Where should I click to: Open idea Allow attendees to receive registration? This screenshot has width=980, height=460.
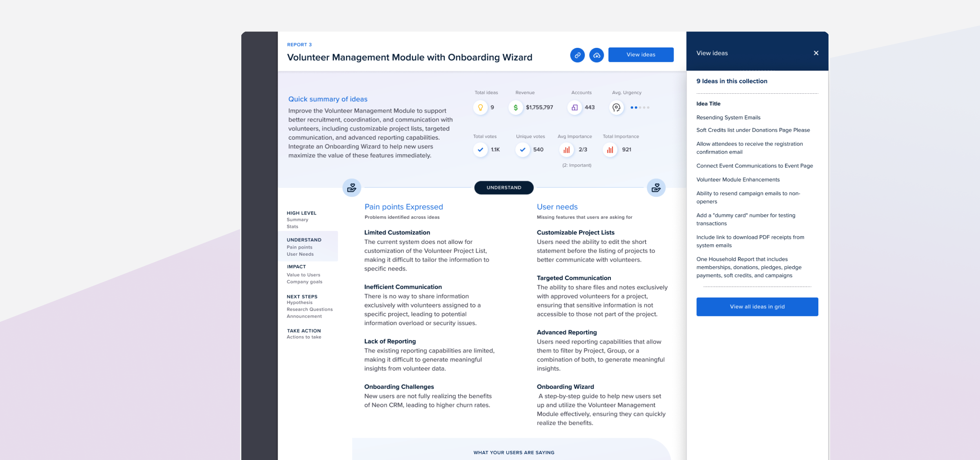pos(750,148)
